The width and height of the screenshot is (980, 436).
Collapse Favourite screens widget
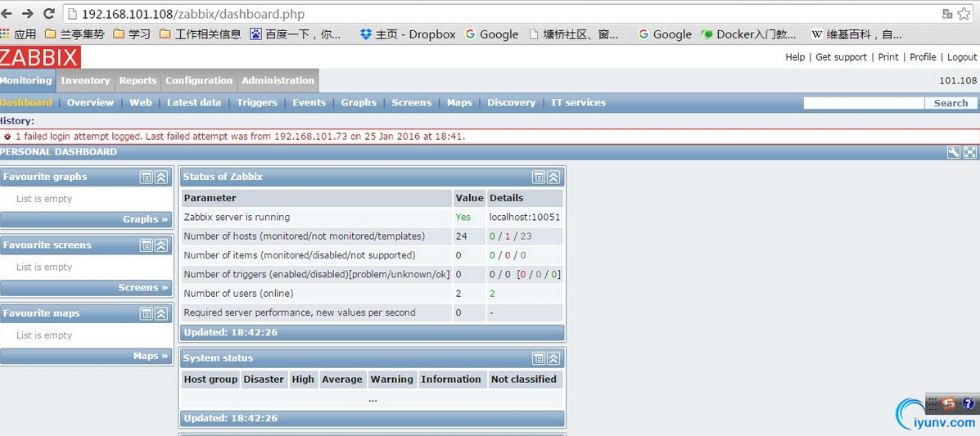160,245
